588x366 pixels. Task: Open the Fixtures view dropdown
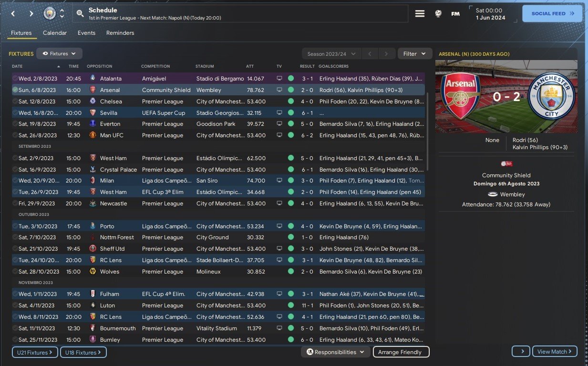click(x=59, y=54)
